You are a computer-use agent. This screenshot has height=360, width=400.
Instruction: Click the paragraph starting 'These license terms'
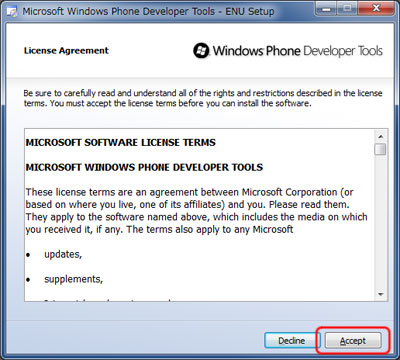[196, 211]
